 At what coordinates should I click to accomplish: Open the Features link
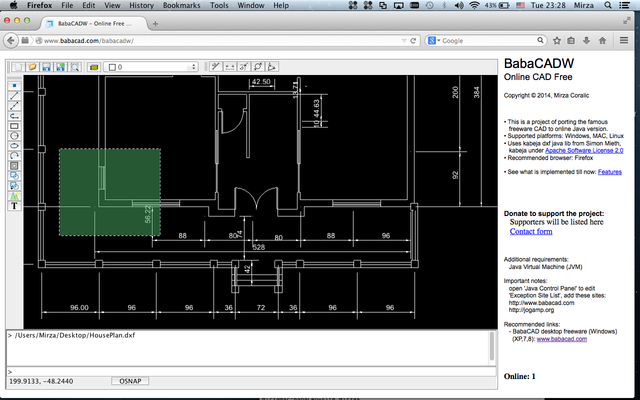[x=610, y=172]
